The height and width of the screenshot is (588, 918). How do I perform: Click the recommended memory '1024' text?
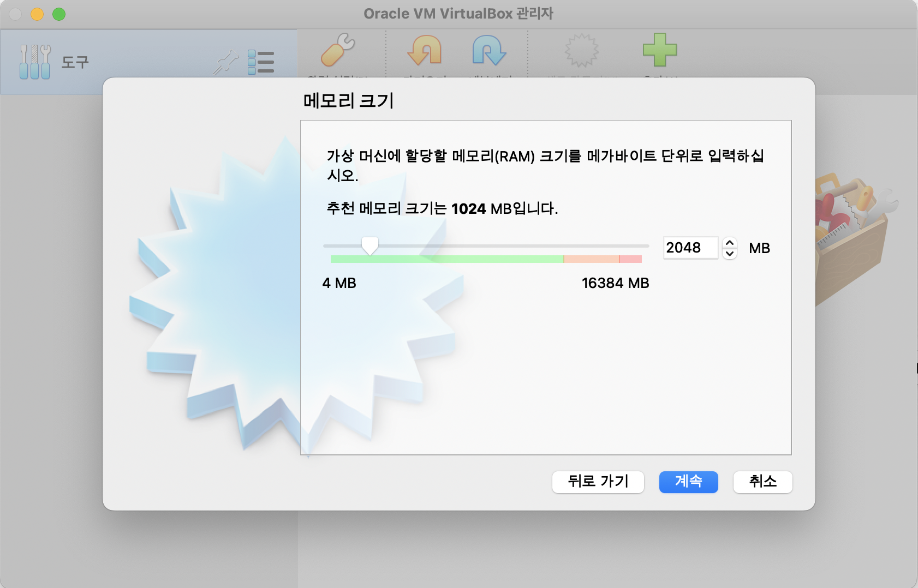(x=468, y=209)
